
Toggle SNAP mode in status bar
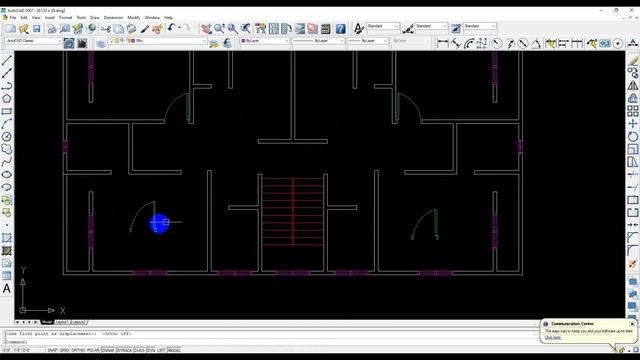pos(53,350)
